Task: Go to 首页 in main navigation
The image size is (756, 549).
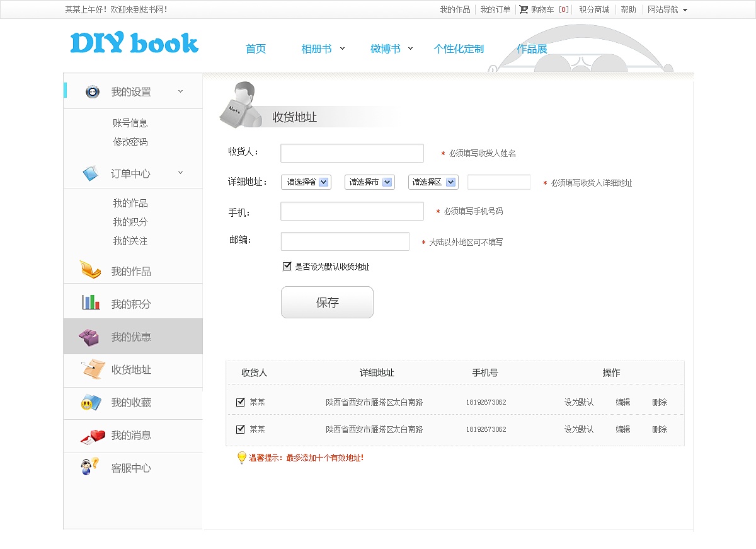Action: [256, 49]
